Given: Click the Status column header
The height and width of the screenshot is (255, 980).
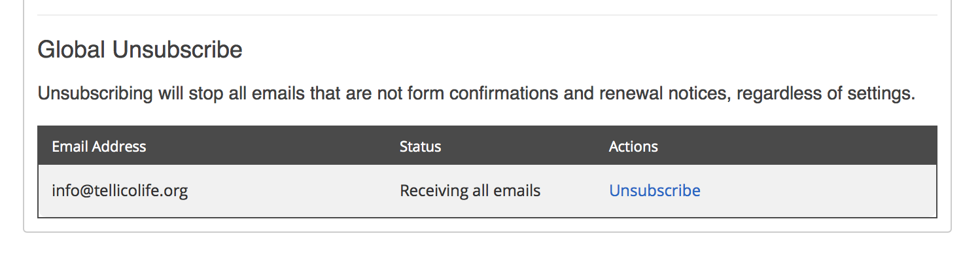Looking at the screenshot, I should 420,146.
